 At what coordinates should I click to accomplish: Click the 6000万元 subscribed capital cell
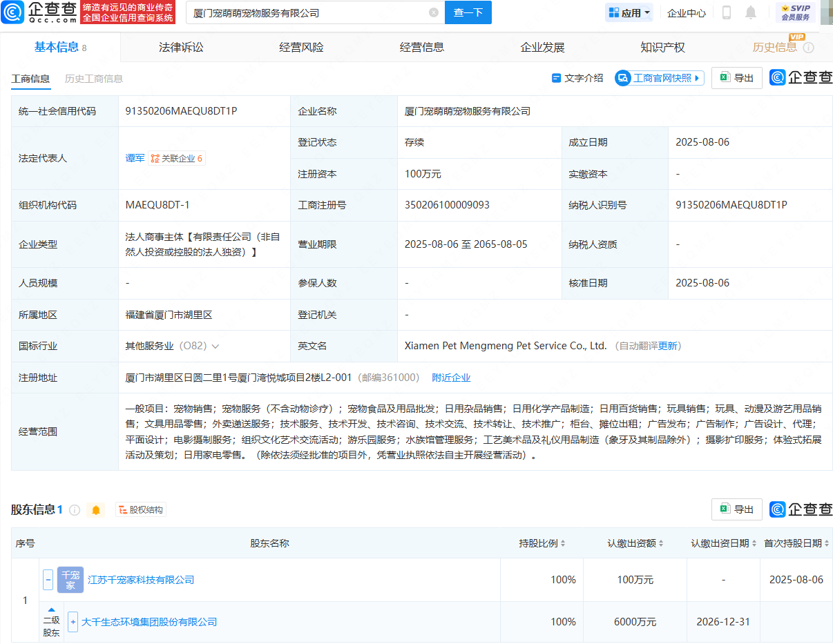tap(635, 622)
